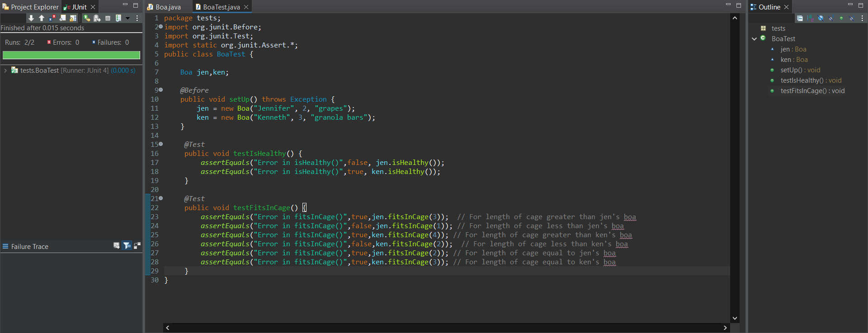Click Collapse All in Outline toolbar
The image size is (868, 333).
click(x=800, y=18)
